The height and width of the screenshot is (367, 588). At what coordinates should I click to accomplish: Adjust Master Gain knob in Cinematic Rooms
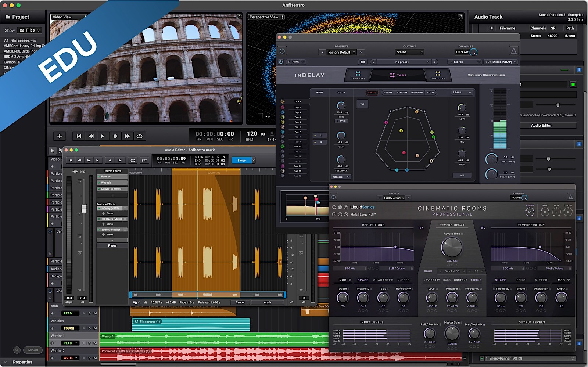pos(452,334)
